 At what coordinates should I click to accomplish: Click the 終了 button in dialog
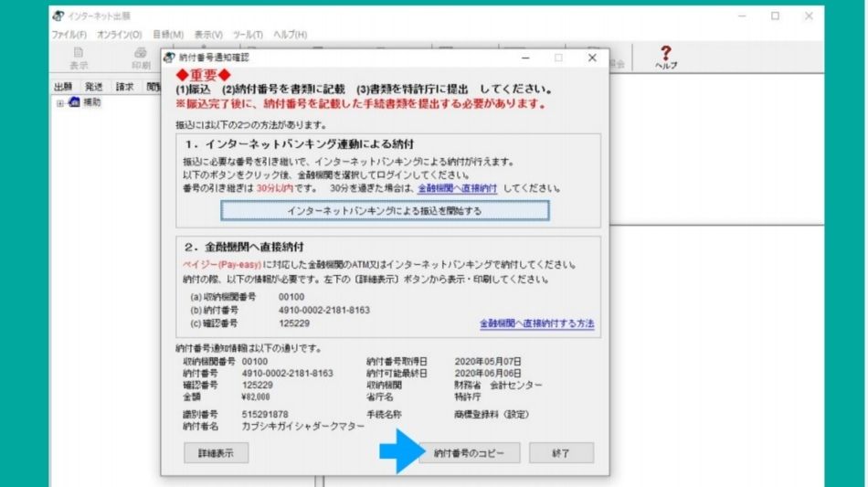tap(561, 453)
